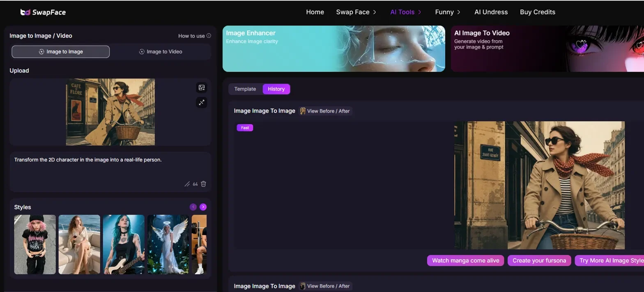The width and height of the screenshot is (644, 292).
Task: Show next styles with right arrow
Action: click(x=203, y=207)
